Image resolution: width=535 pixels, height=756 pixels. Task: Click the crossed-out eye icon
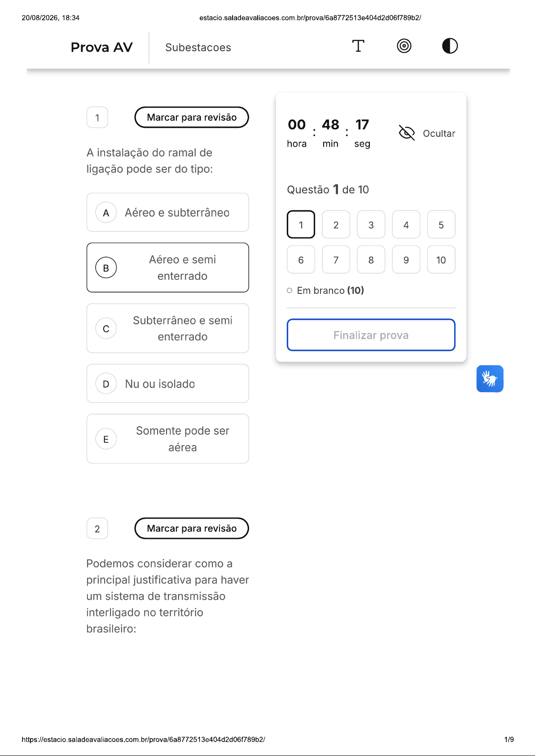click(x=407, y=133)
